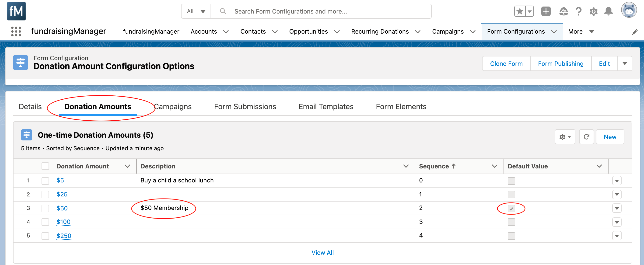Open the $50 donation amount link
The height and width of the screenshot is (265, 644).
(62, 208)
